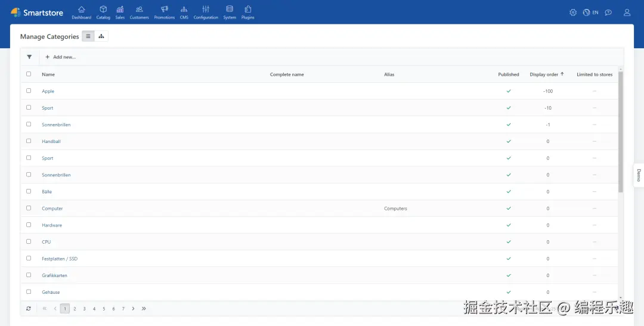The height and width of the screenshot is (326, 644).
Task: Open the Bälle category link
Action: 47,192
